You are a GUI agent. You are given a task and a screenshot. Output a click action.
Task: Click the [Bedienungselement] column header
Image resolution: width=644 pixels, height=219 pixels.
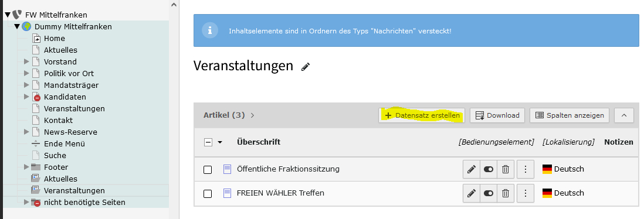tap(496, 142)
